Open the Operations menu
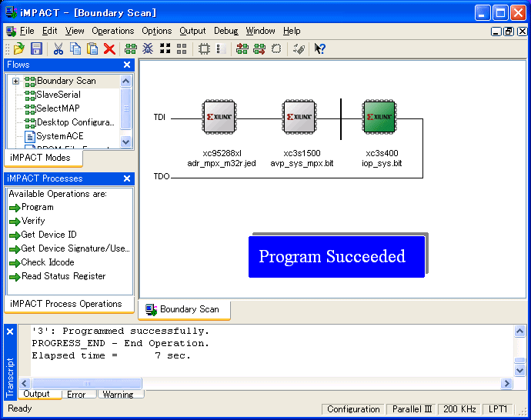 112,31
